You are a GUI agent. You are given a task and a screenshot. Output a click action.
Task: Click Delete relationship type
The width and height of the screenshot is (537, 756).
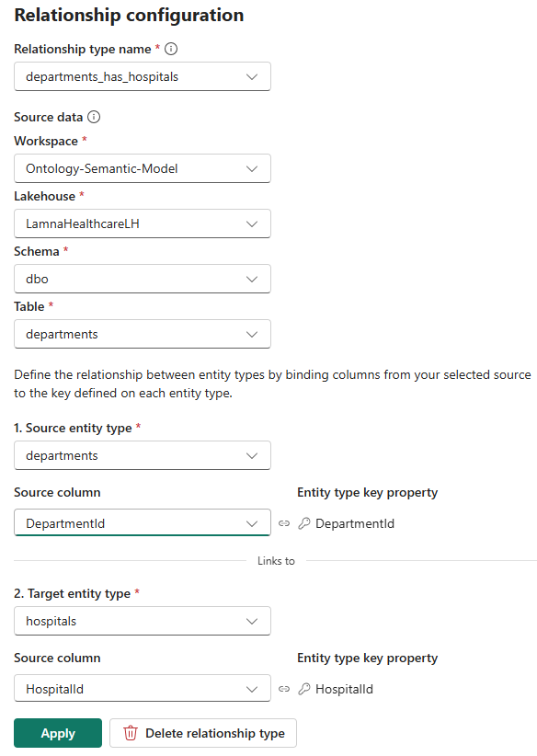(202, 733)
